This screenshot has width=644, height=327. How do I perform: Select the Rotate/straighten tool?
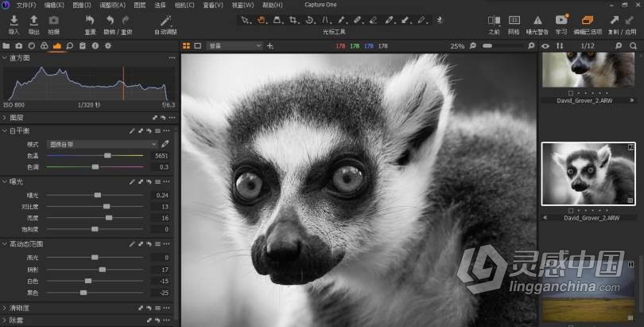tap(308, 20)
